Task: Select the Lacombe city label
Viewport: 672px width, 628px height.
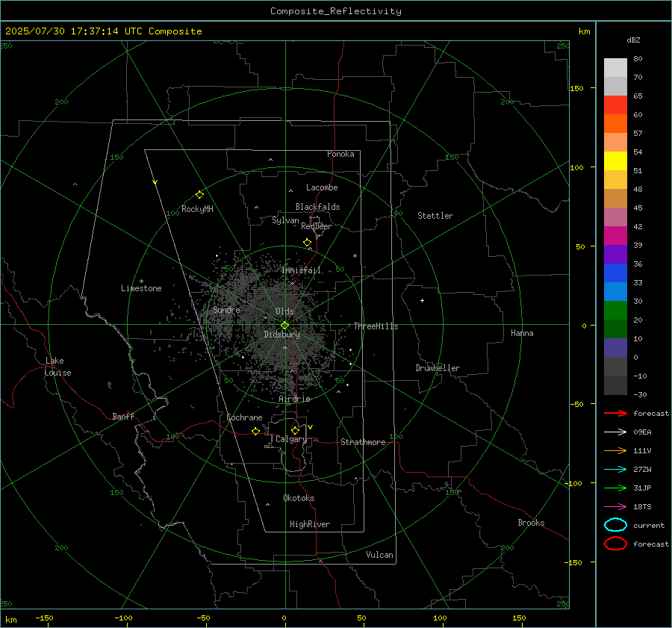Action: 322,187
